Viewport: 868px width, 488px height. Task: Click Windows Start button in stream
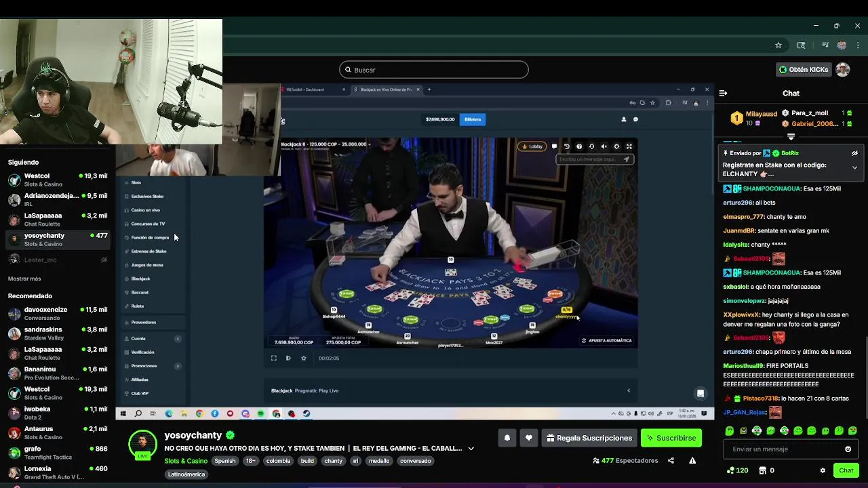pyautogui.click(x=123, y=413)
